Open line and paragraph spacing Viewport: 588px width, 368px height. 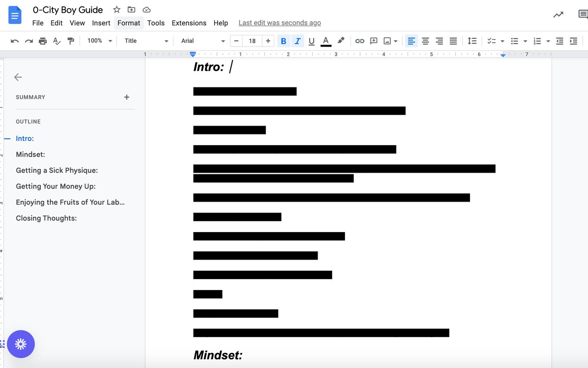pyautogui.click(x=472, y=41)
